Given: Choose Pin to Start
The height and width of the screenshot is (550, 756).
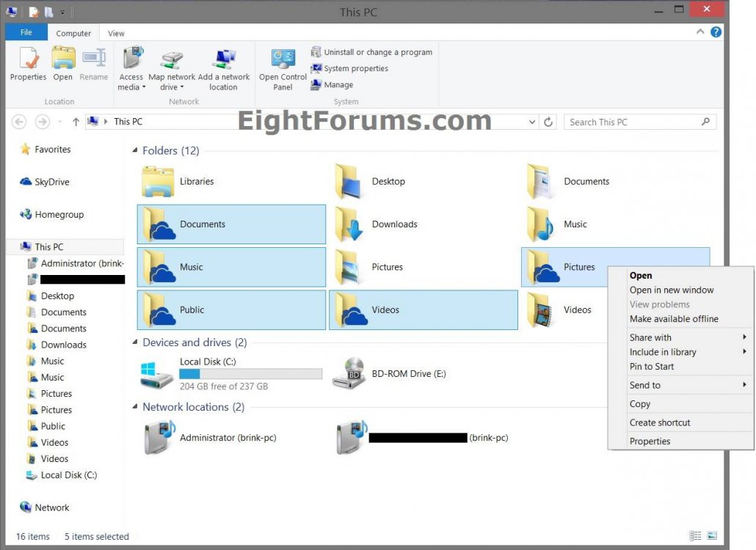Looking at the screenshot, I should coord(652,367).
